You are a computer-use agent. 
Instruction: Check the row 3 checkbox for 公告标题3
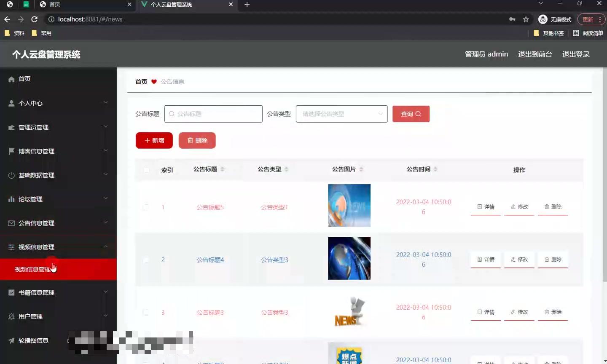[x=146, y=313]
